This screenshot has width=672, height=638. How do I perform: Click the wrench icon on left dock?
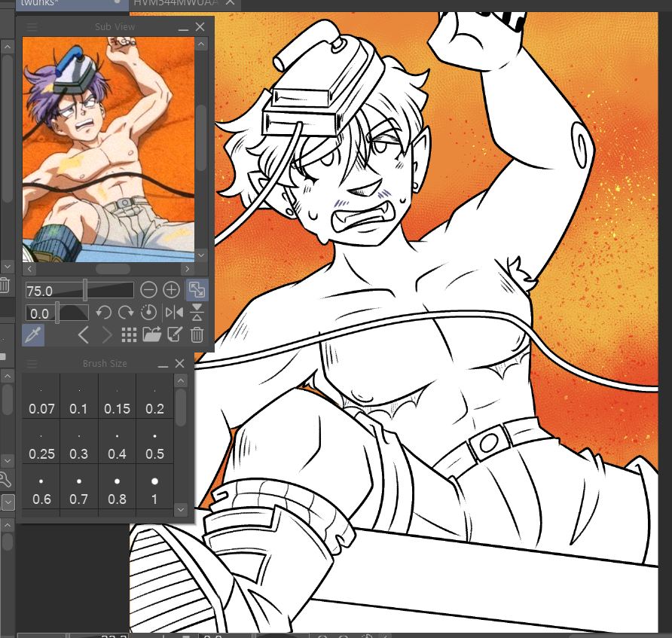[x=5, y=480]
